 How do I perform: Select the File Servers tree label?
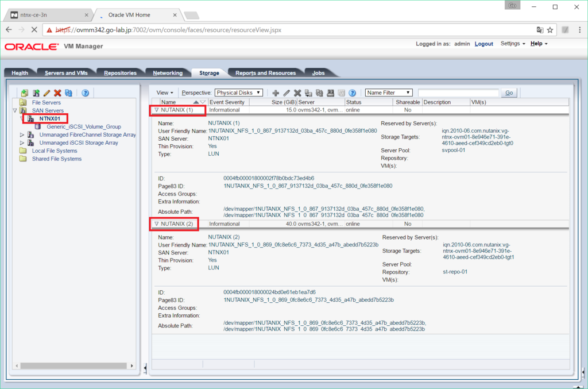[46, 102]
